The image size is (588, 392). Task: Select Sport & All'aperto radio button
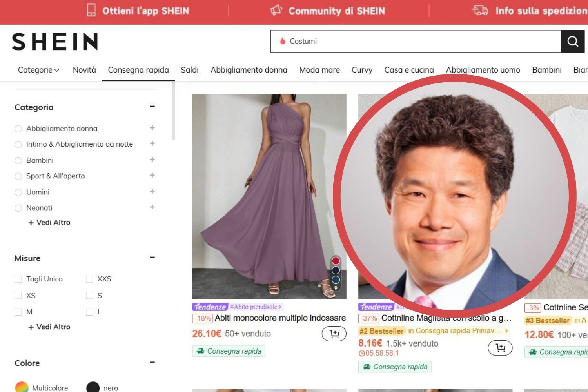[18, 176]
